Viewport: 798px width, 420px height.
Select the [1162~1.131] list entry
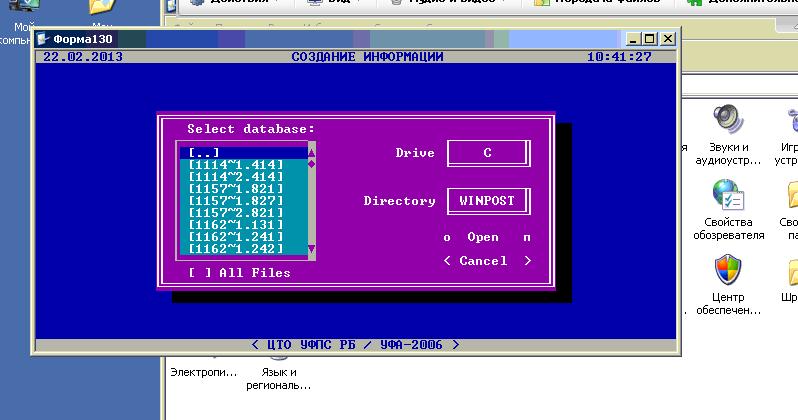[244, 225]
